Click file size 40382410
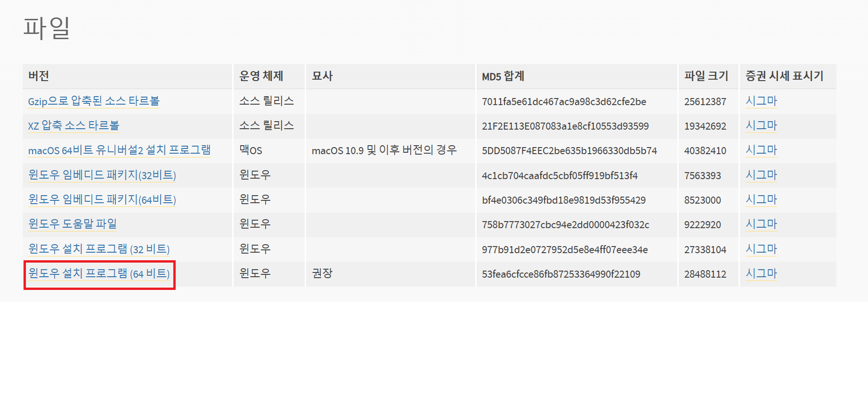 pyautogui.click(x=705, y=151)
